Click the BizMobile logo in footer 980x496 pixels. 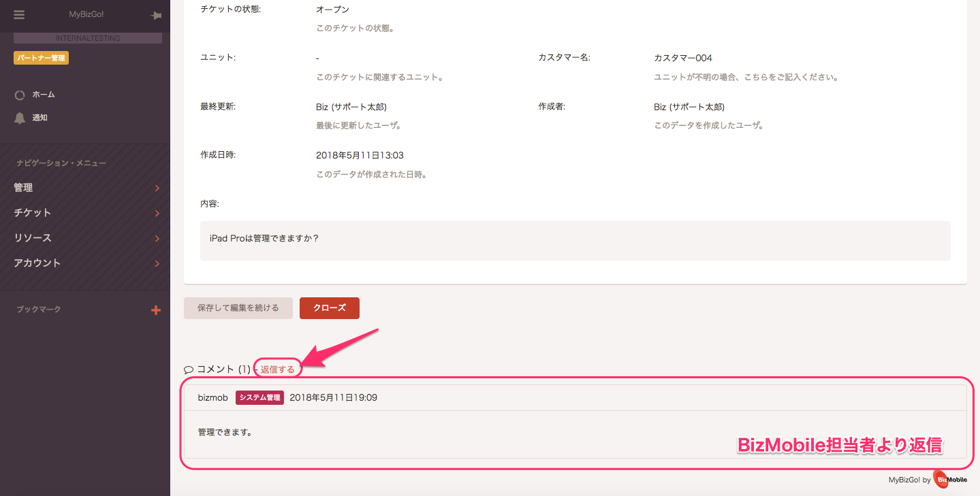(x=950, y=480)
